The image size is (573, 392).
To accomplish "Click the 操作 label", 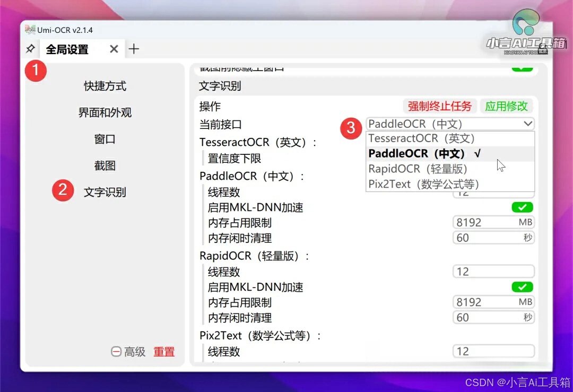I will pyautogui.click(x=210, y=107).
